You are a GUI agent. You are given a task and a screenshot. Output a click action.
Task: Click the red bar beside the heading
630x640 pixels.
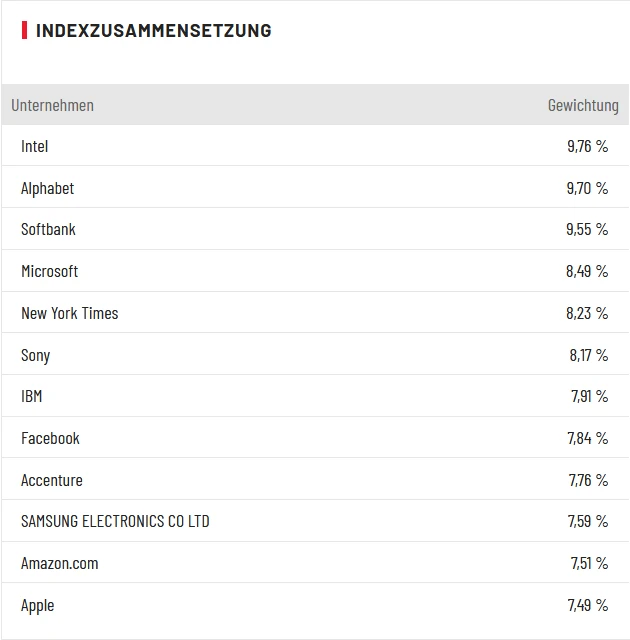25,30
